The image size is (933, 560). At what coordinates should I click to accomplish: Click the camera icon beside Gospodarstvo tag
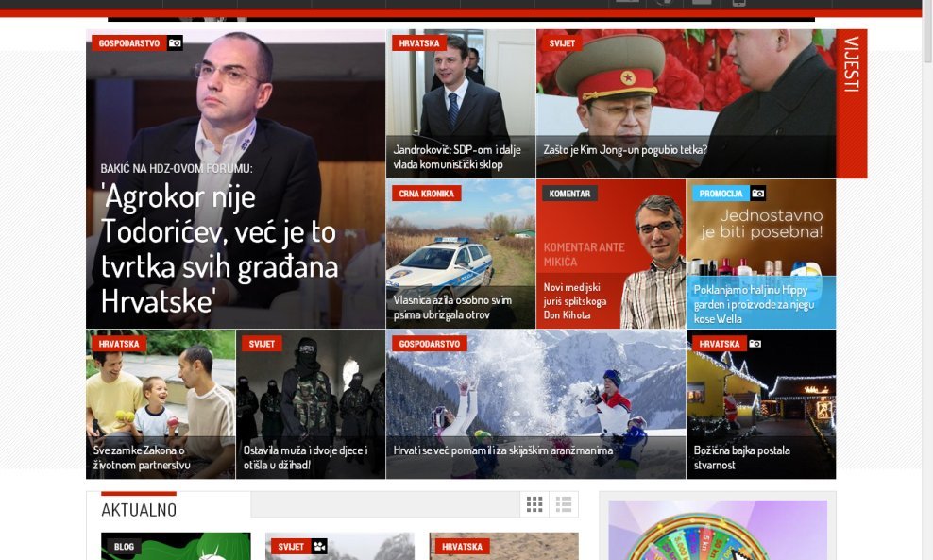[175, 43]
